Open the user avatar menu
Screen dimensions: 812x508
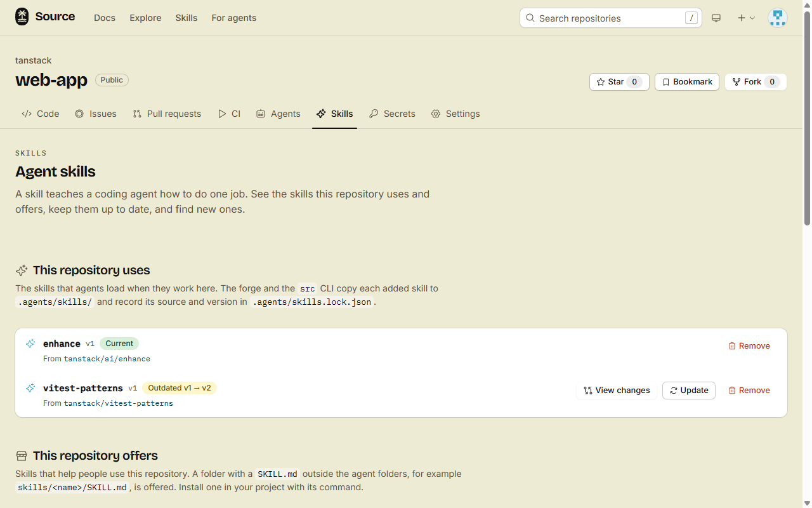[777, 18]
